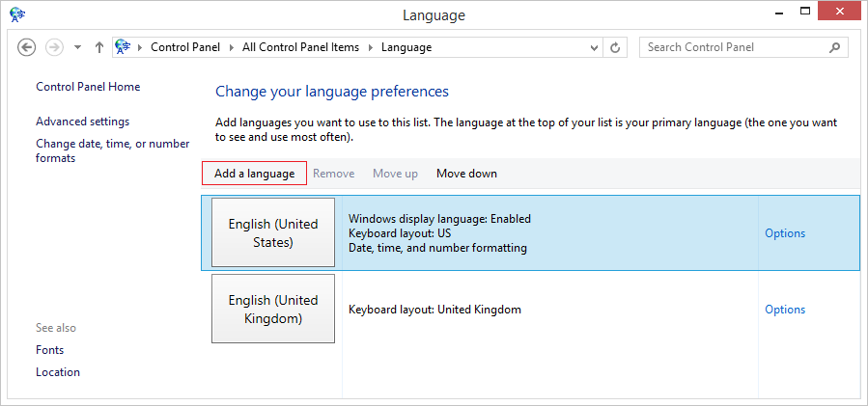This screenshot has height=406, width=868.
Task: Click 'Date, time, and number formatting' text
Action: click(437, 248)
